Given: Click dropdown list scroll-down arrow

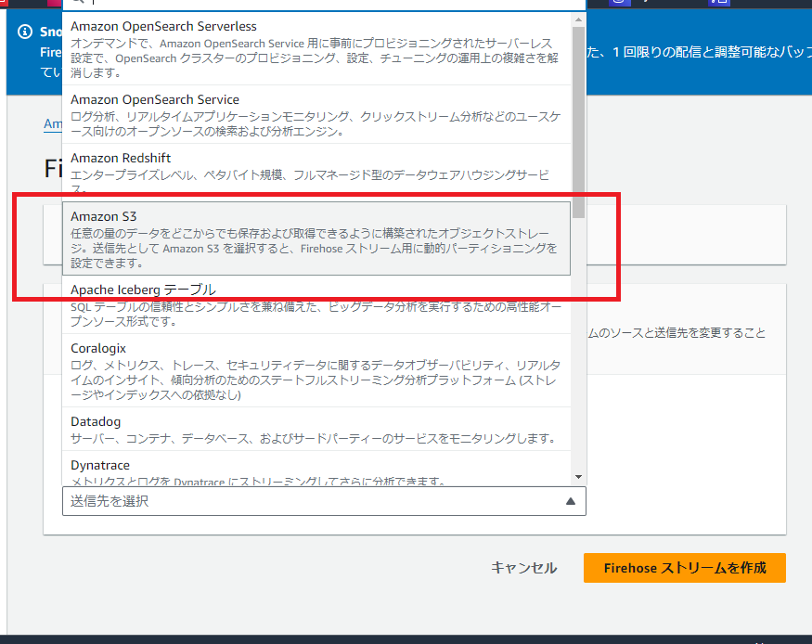Looking at the screenshot, I should 578,477.
